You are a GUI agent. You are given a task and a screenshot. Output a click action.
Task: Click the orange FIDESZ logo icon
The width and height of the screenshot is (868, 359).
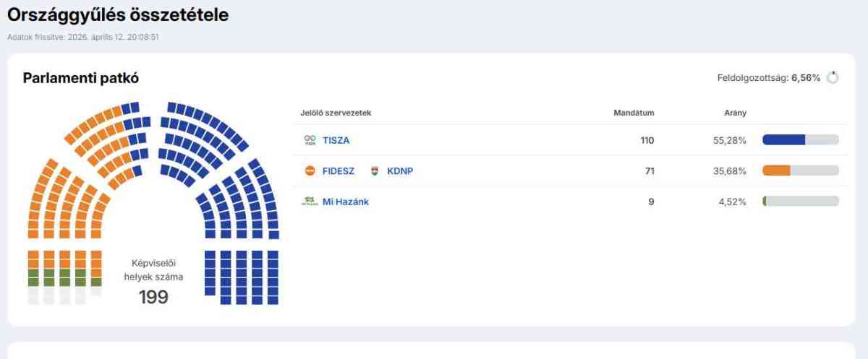(310, 171)
